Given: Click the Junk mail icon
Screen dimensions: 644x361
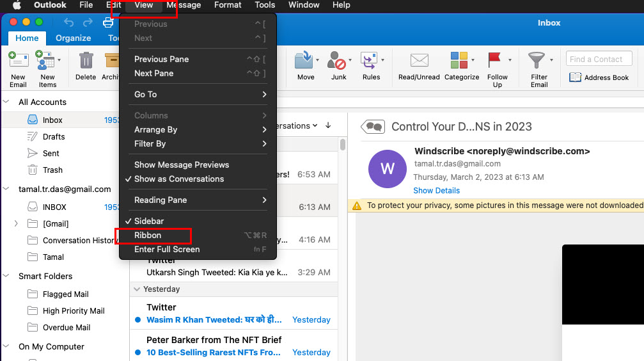Looking at the screenshot, I should [x=337, y=61].
